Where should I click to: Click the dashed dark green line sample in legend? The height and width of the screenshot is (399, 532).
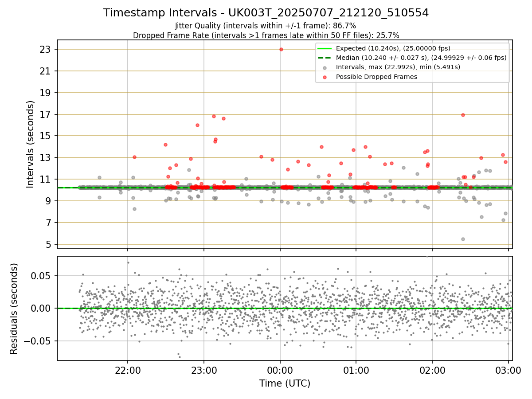(x=325, y=58)
